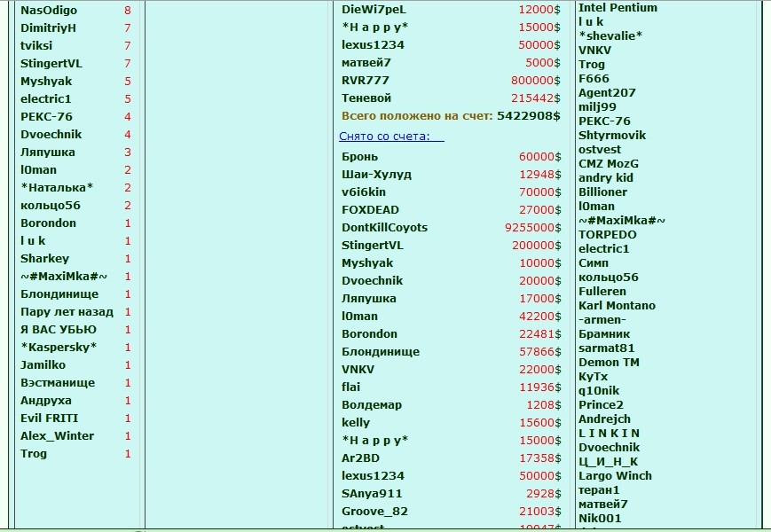The image size is (771, 532).
Task: Select the name Karl Montano
Action: [617, 306]
